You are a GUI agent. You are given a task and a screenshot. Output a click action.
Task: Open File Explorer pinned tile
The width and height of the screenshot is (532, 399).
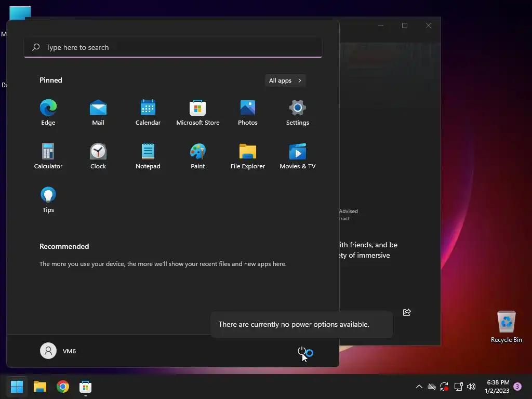coord(248,156)
